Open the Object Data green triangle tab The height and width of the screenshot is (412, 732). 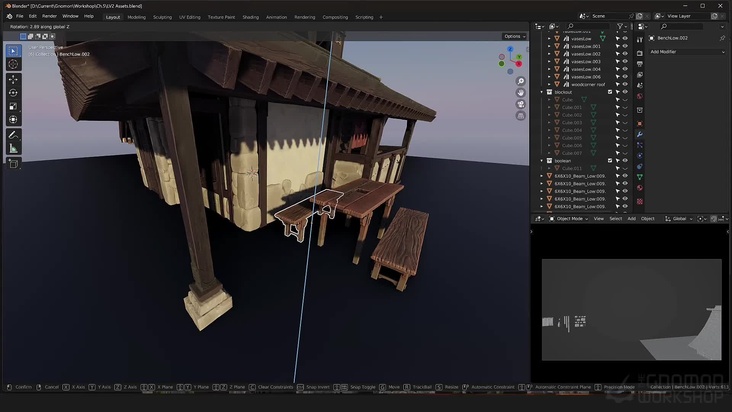(640, 177)
